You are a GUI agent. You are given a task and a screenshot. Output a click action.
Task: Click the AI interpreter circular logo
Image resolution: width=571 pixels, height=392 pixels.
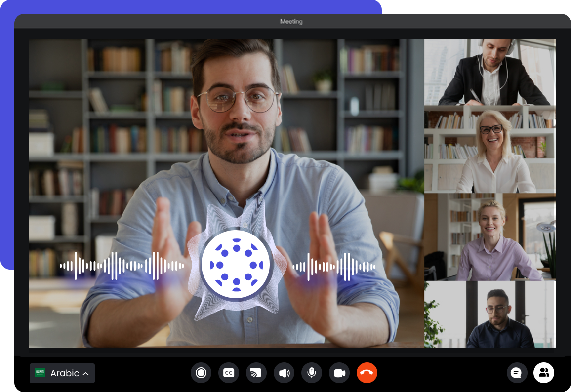236,265
